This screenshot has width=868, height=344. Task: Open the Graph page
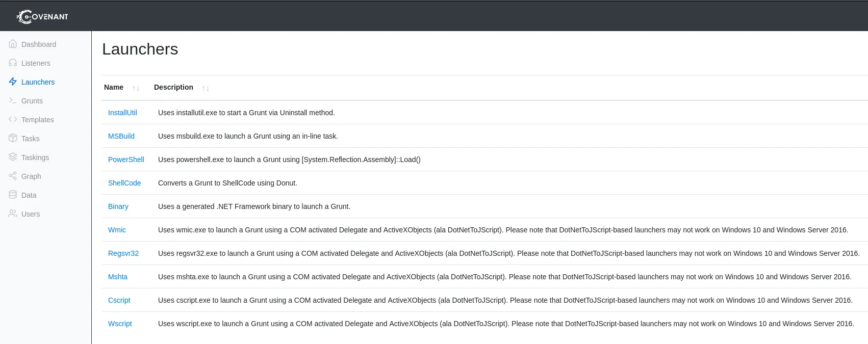pos(31,176)
